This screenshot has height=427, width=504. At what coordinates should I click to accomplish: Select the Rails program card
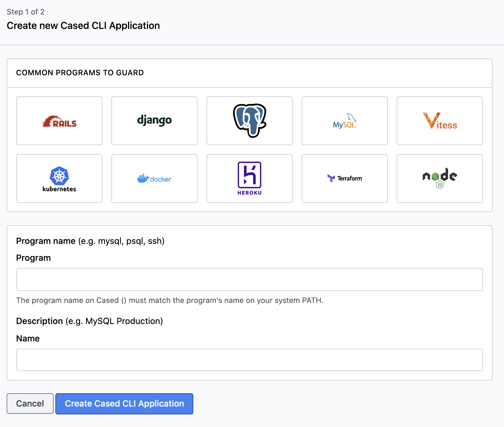coord(59,121)
